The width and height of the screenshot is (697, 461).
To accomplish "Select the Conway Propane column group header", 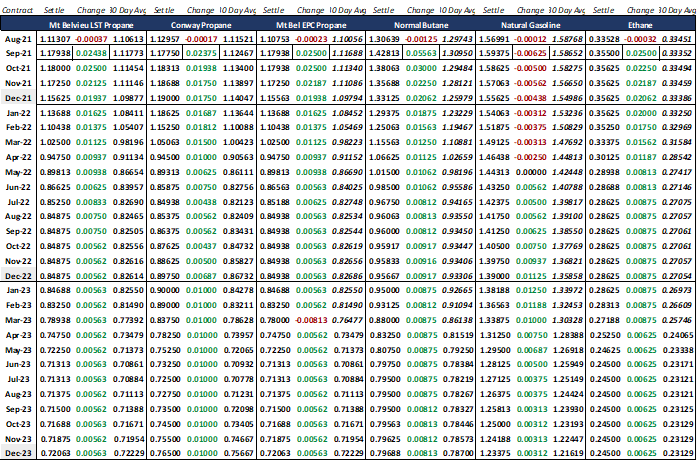I will pyautogui.click(x=201, y=25).
